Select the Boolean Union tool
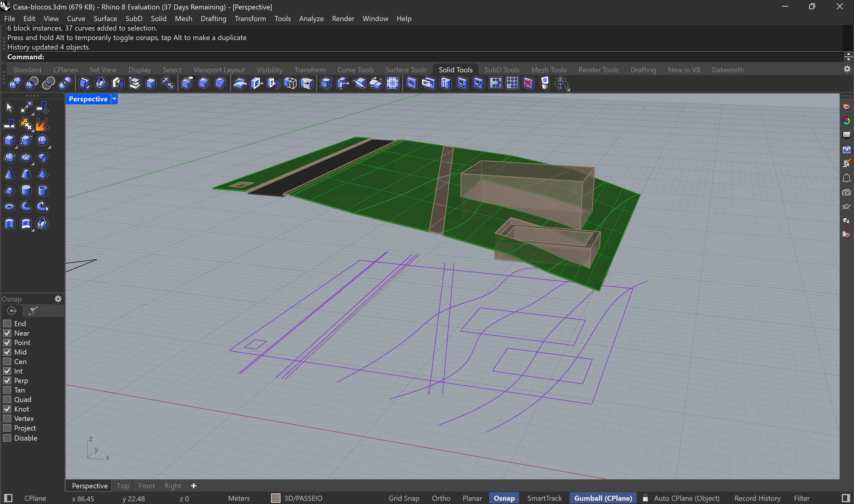Image resolution: width=854 pixels, height=504 pixels. coord(15,83)
